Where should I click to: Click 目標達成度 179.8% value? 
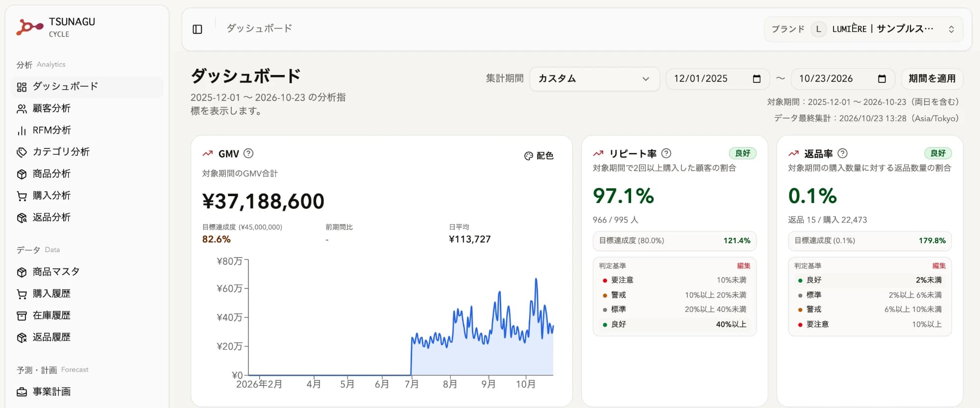click(x=932, y=241)
